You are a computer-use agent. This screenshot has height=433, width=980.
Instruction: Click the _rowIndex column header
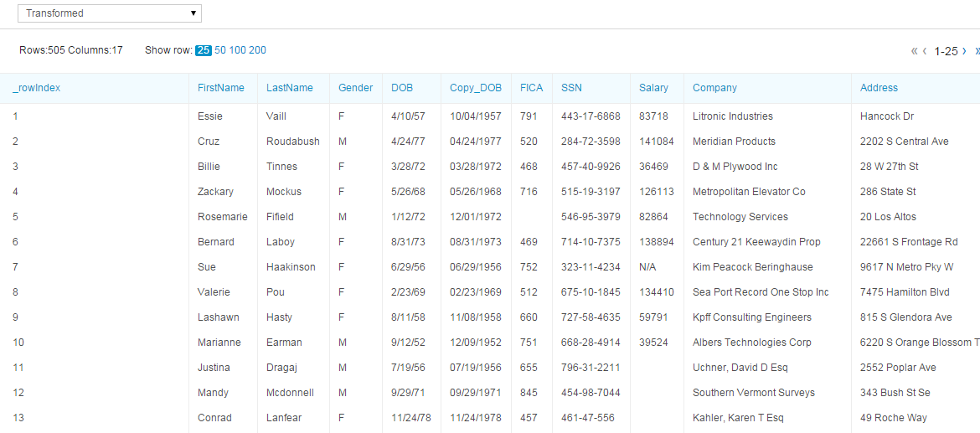click(x=37, y=88)
